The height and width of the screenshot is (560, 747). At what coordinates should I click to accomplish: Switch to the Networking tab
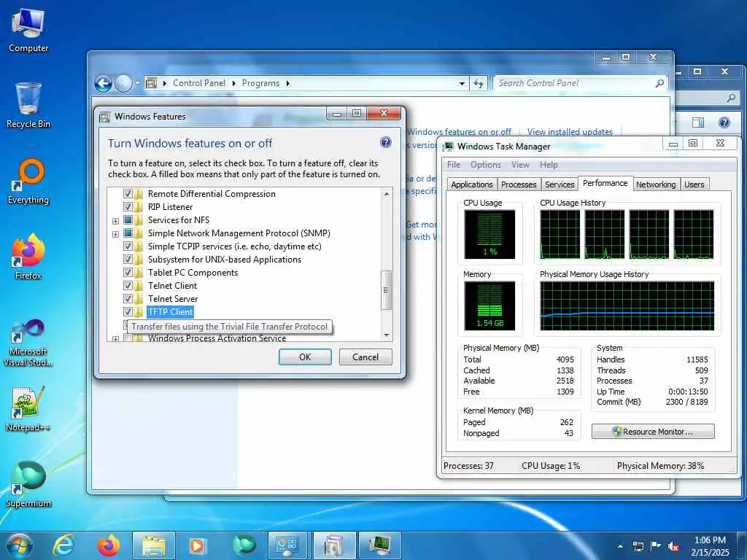tap(656, 184)
